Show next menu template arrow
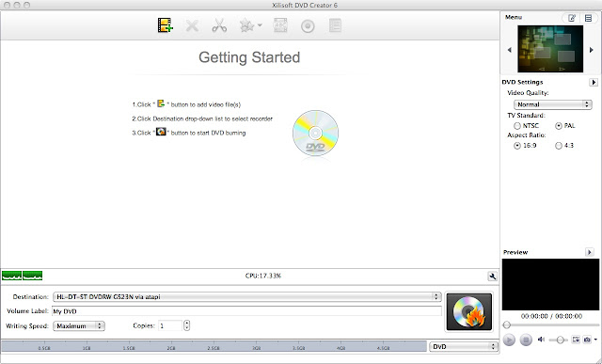 coord(592,50)
